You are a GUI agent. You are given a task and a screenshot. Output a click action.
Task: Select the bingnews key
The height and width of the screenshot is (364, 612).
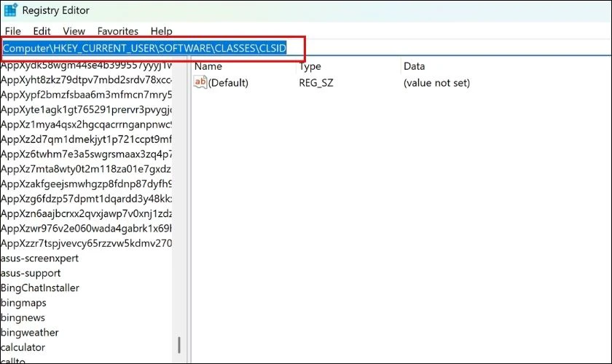pos(23,317)
